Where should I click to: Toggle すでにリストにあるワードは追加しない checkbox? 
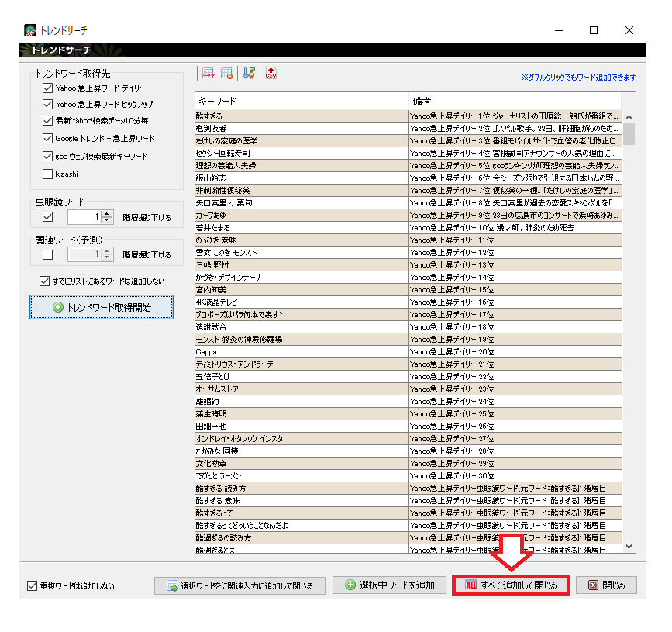tap(44, 281)
